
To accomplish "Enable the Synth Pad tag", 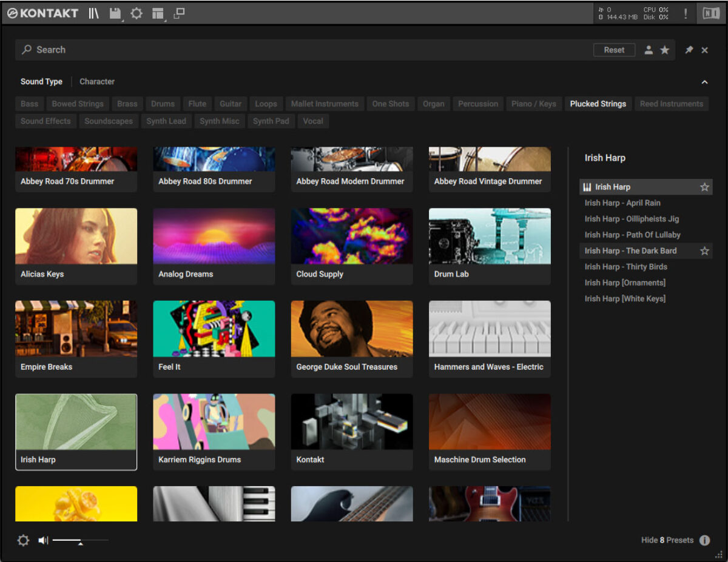I will point(271,121).
